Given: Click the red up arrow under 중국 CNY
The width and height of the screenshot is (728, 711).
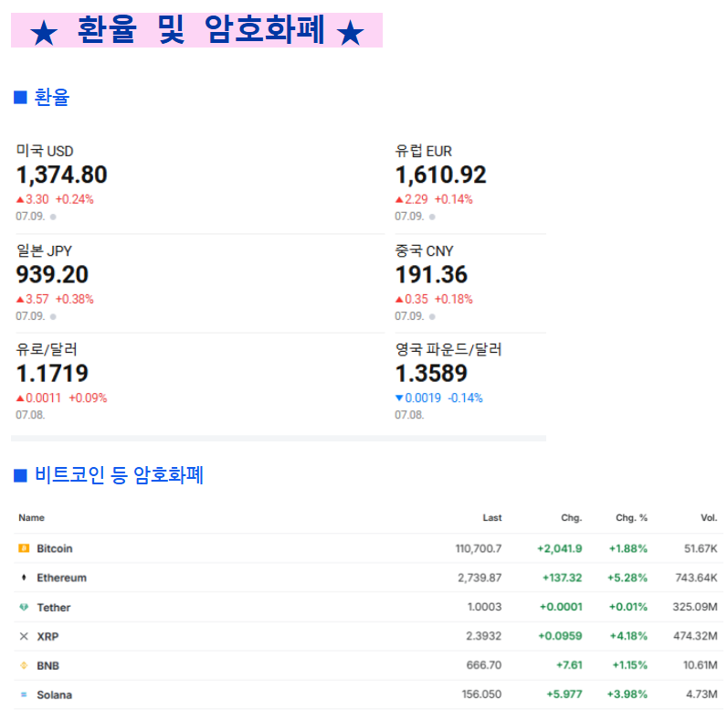Looking at the screenshot, I should click(399, 300).
